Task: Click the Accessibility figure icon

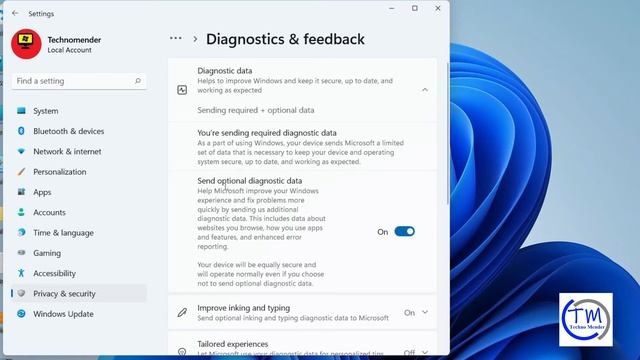Action: 21,273
